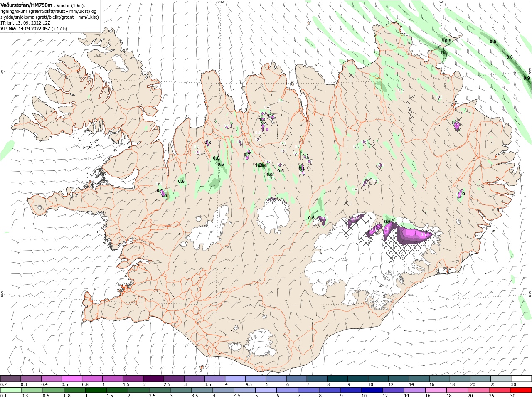Select the bright pink 0.5 swatch, upper scale
Screen dimensions: 532x399
click(x=71, y=379)
